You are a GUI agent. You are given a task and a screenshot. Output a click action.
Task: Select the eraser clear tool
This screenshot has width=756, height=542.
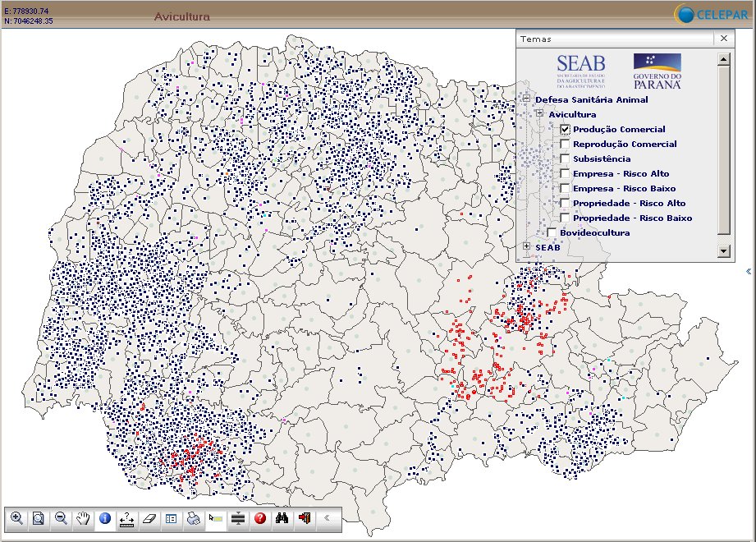(149, 518)
